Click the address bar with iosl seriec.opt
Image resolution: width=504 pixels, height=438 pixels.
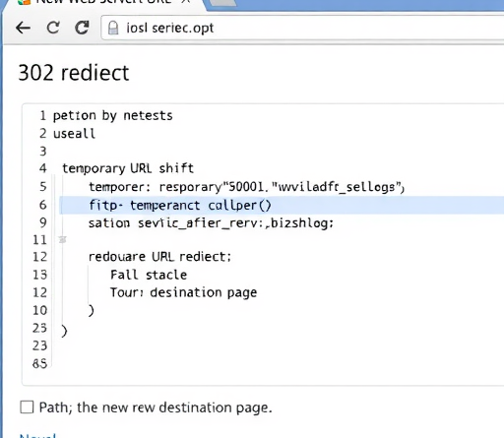pyautogui.click(x=302, y=29)
